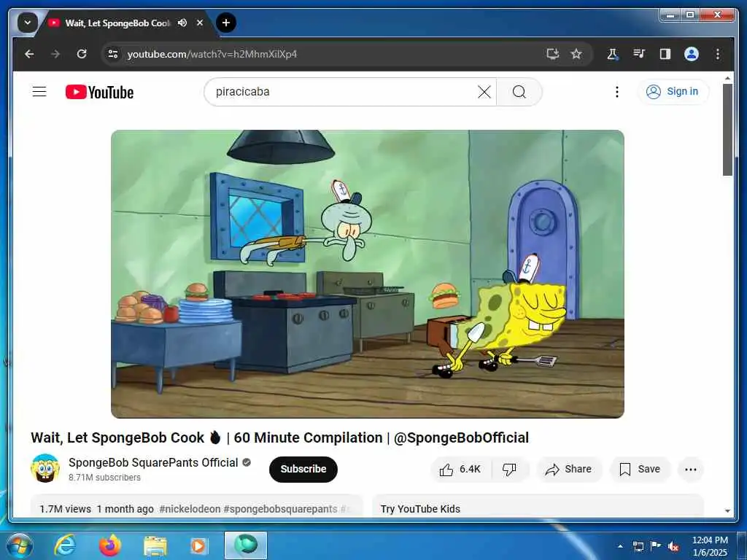Click the 8.71M subscribers text

tap(104, 477)
